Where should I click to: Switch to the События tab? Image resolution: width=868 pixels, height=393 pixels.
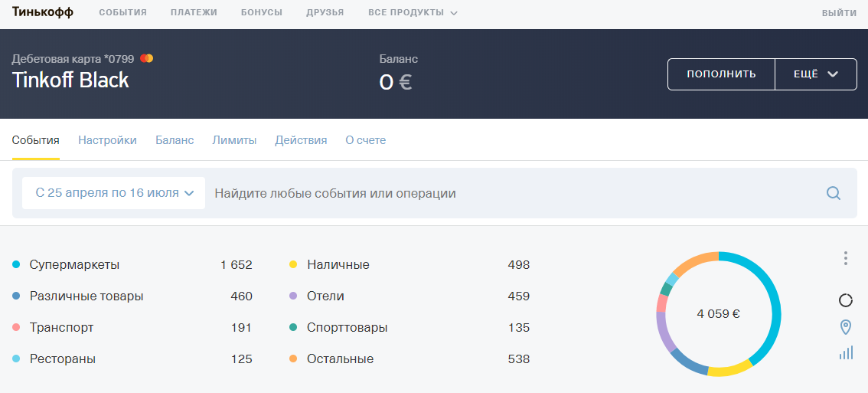coord(36,141)
